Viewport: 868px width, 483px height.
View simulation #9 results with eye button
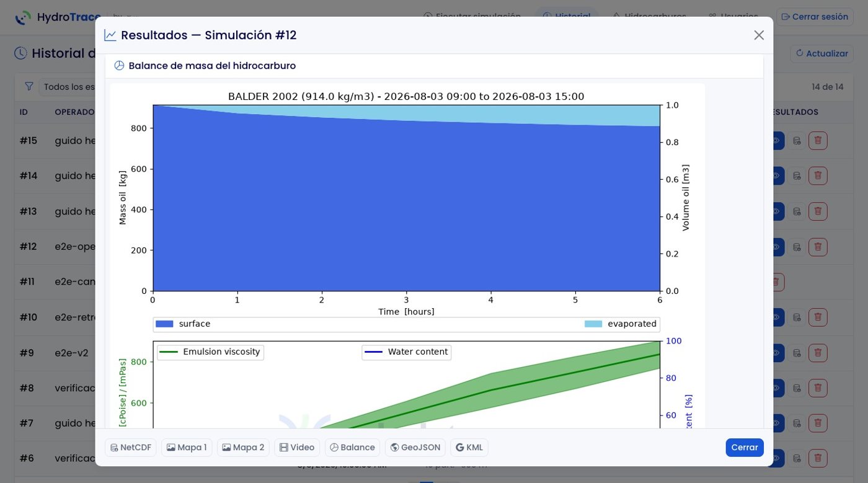(778, 353)
